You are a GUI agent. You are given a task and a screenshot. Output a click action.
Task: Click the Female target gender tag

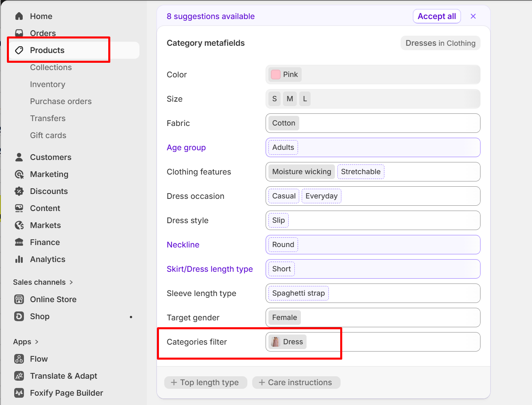pos(285,318)
